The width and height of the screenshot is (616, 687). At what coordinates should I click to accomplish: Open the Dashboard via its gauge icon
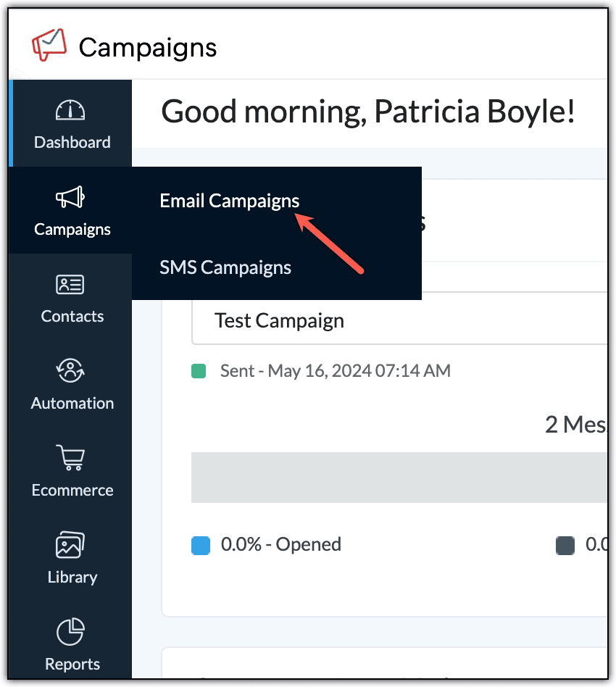(x=72, y=111)
